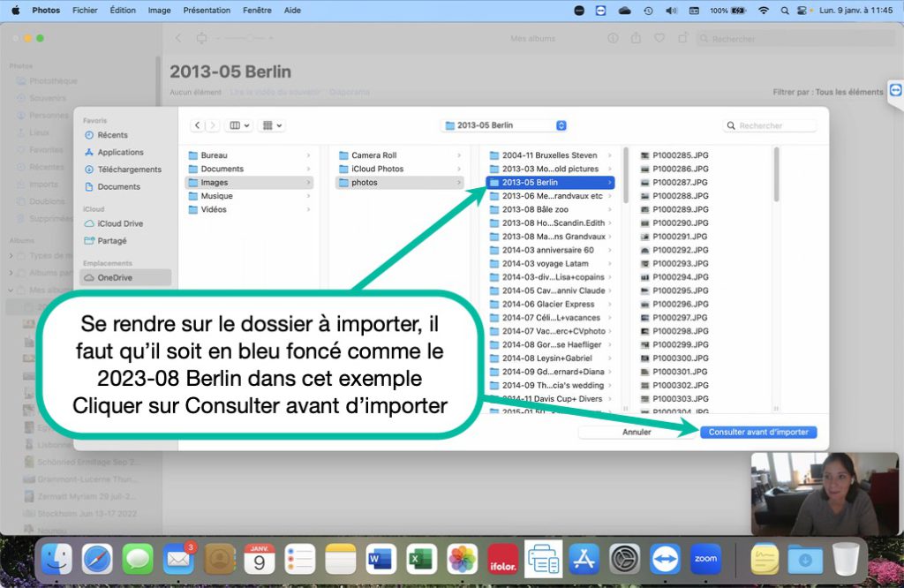Select file P1000285.JPG in the list
The image size is (904, 588).
click(680, 155)
